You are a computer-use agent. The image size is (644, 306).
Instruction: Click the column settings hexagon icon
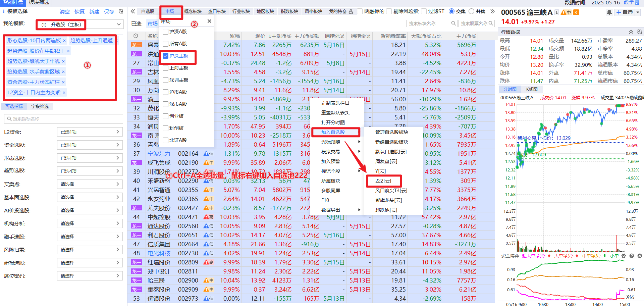point(136,36)
